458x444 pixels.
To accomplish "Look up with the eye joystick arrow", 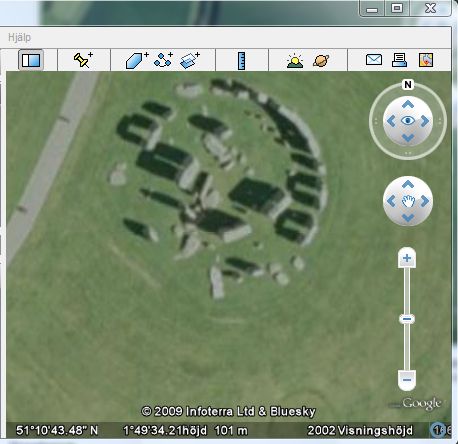I will tap(408, 105).
